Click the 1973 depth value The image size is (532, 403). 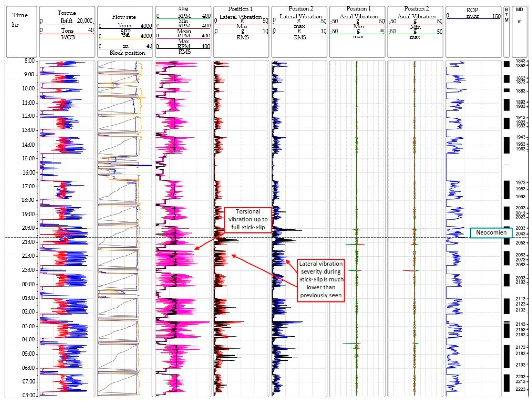(520, 182)
